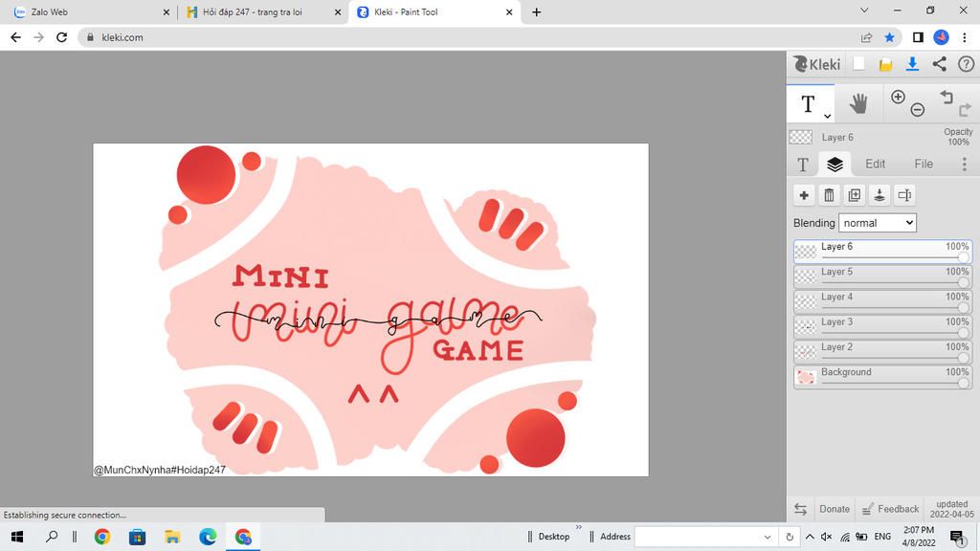Click the zoom out magnifier icon
Image resolution: width=980 pixels, height=551 pixels.
click(917, 110)
